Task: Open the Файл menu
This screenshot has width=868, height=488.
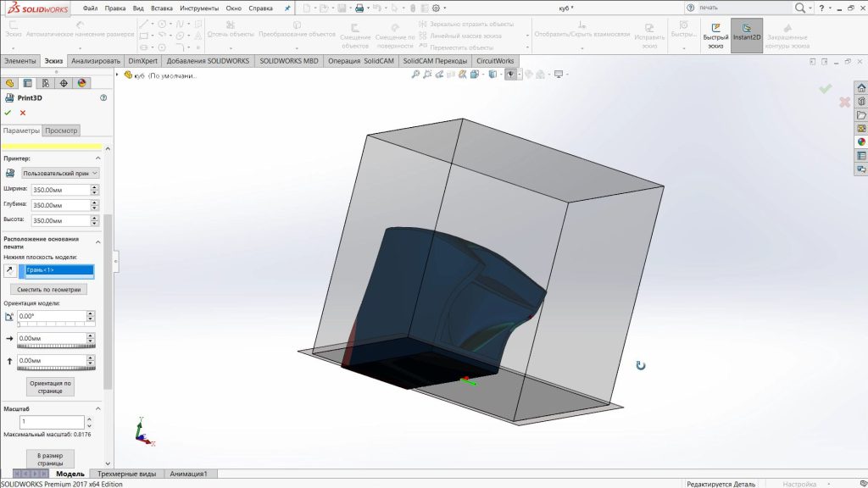Action: (x=90, y=8)
